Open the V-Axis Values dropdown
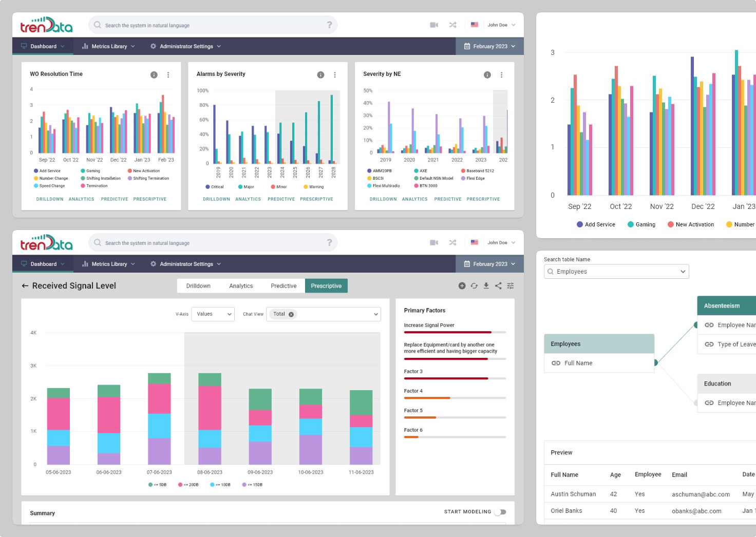Viewport: 756px width, 537px height. click(x=213, y=314)
